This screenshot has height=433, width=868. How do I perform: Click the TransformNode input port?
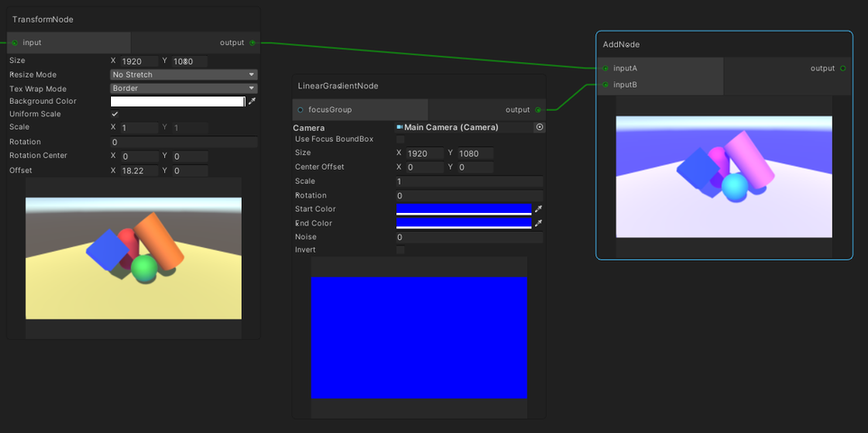click(x=15, y=42)
